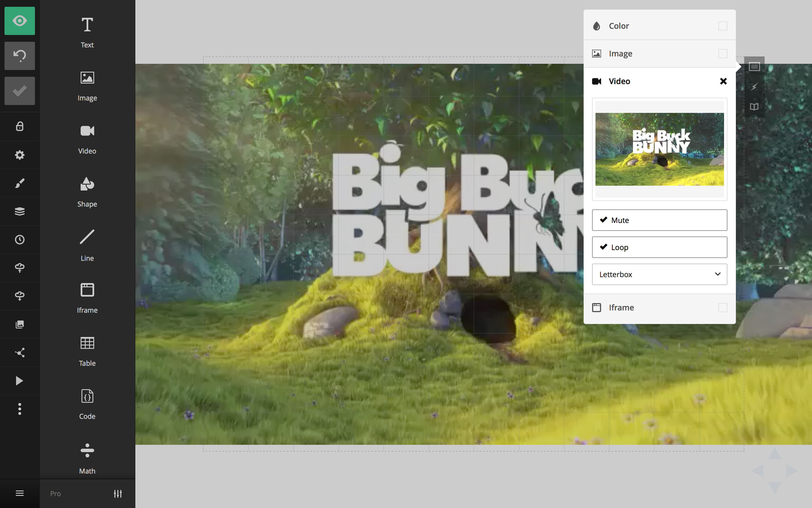Click the checkmark save button

click(19, 91)
